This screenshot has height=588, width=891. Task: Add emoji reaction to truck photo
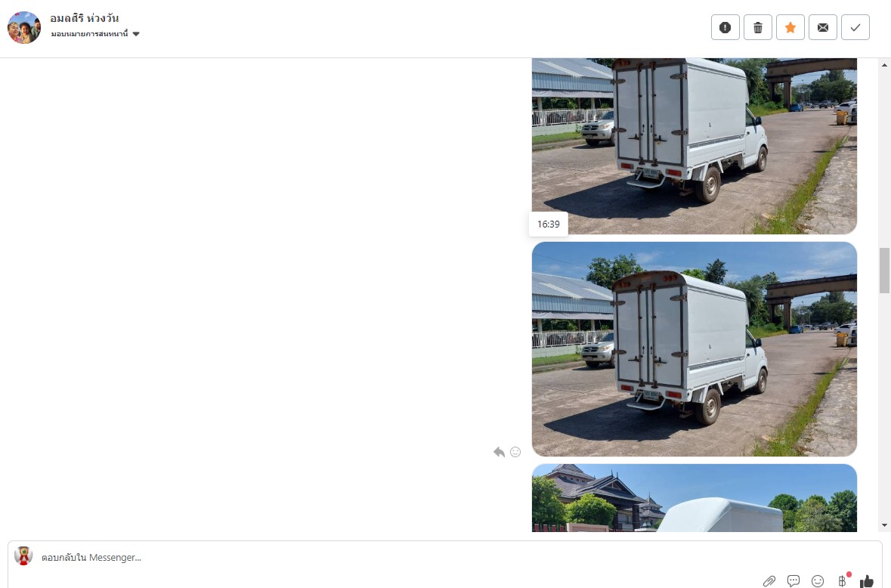515,452
